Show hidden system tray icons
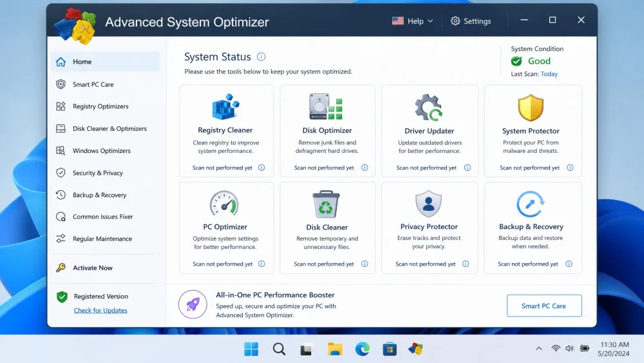The image size is (644, 363). (539, 349)
